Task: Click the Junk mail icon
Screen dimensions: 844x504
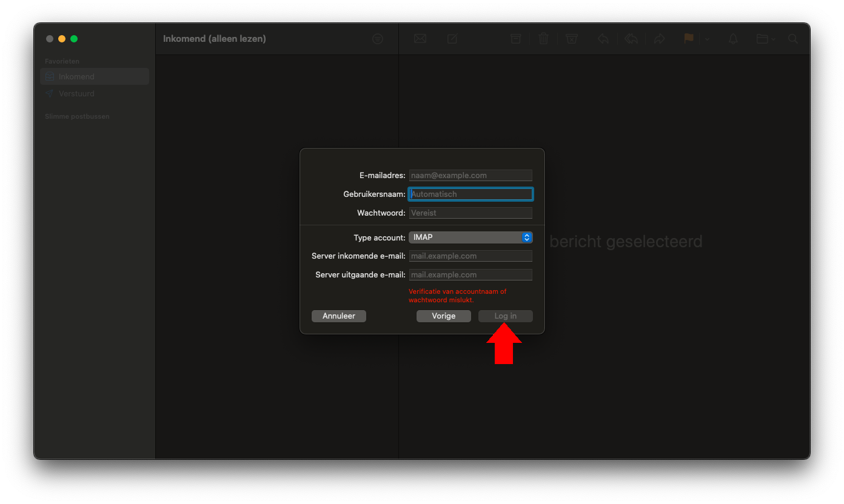Action: click(x=571, y=38)
